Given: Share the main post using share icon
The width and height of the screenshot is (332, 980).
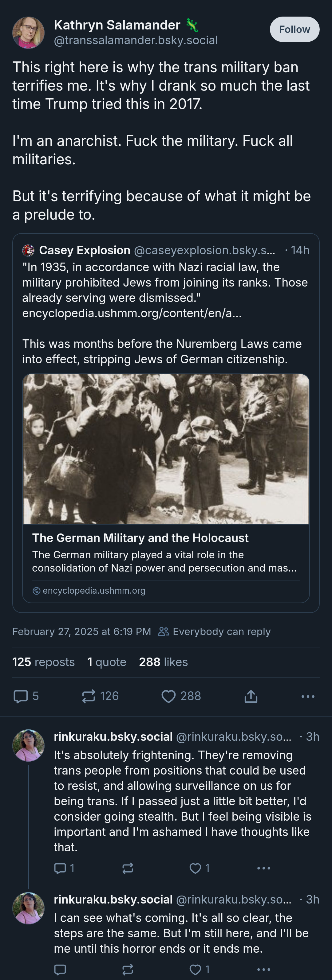Looking at the screenshot, I should 251,696.
